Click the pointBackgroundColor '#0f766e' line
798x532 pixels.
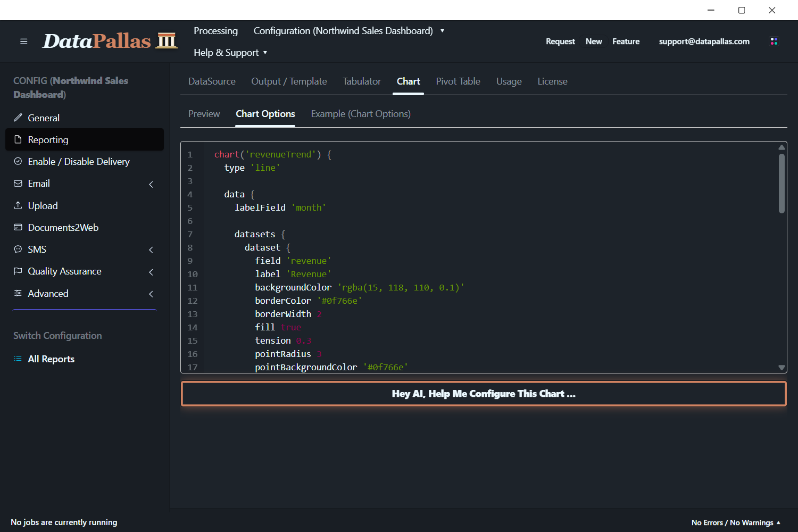coord(331,367)
